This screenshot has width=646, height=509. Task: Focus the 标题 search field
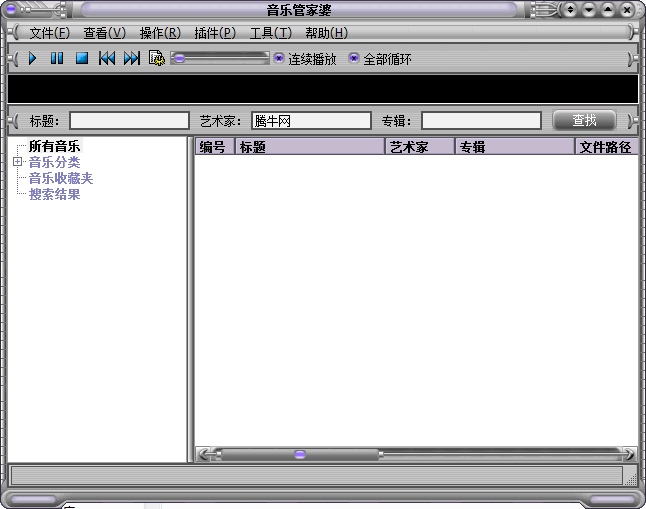(x=129, y=121)
